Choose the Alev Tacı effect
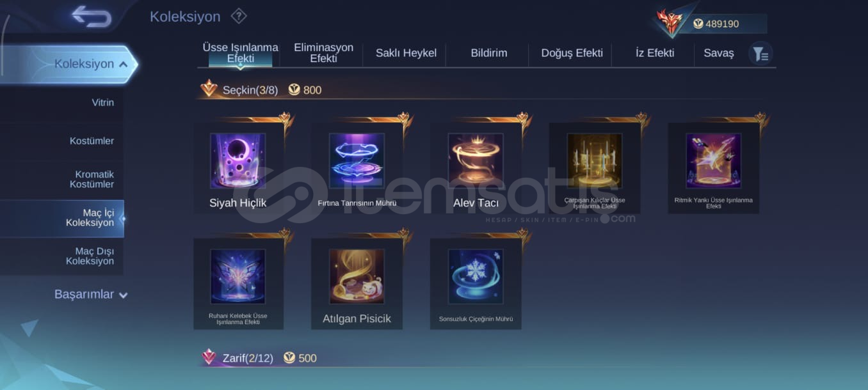Viewport: 868px width, 390px height. pos(476,168)
